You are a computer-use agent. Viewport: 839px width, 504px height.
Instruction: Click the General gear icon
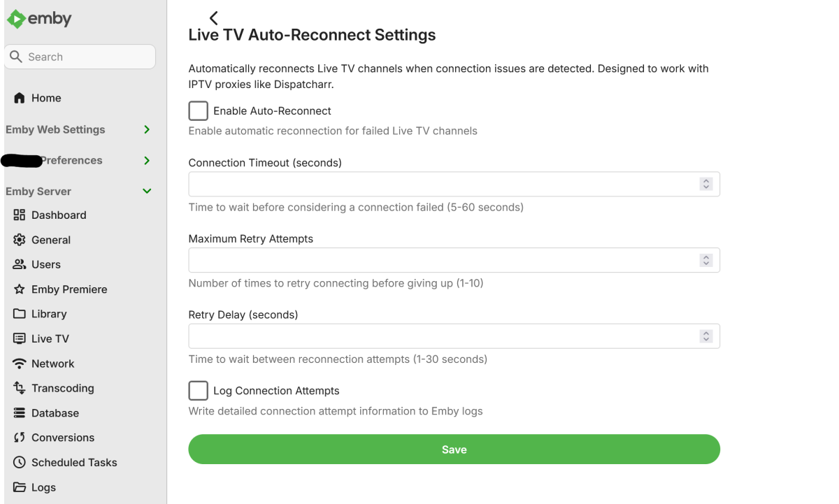pos(20,240)
